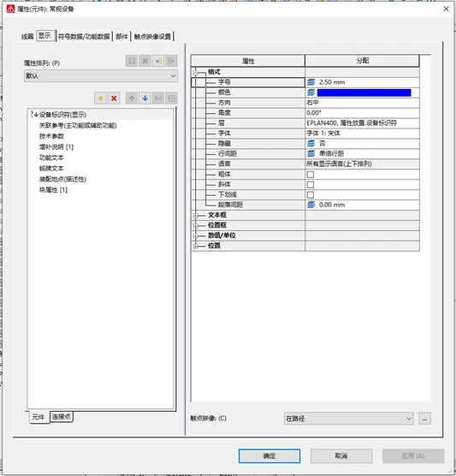Expand the 数值/单位 group
The width and height of the screenshot is (456, 476).
click(x=196, y=236)
